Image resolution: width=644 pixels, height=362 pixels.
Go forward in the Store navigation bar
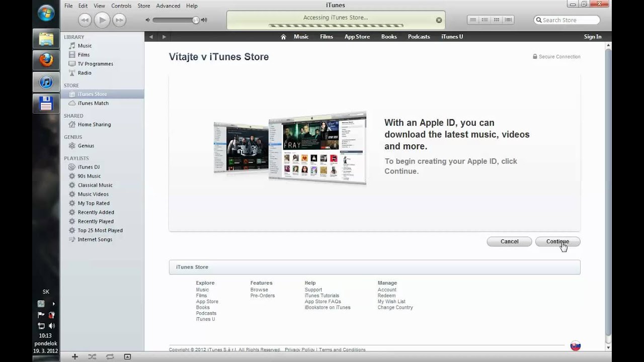[x=164, y=37]
